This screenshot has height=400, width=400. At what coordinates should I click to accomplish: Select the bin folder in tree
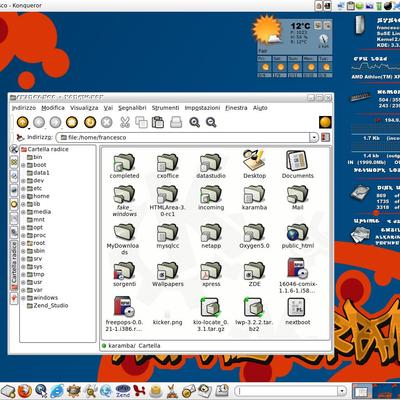[35, 157]
